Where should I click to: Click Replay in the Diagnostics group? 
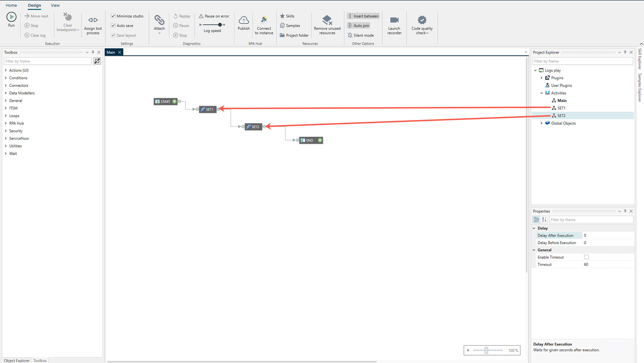coord(182,16)
